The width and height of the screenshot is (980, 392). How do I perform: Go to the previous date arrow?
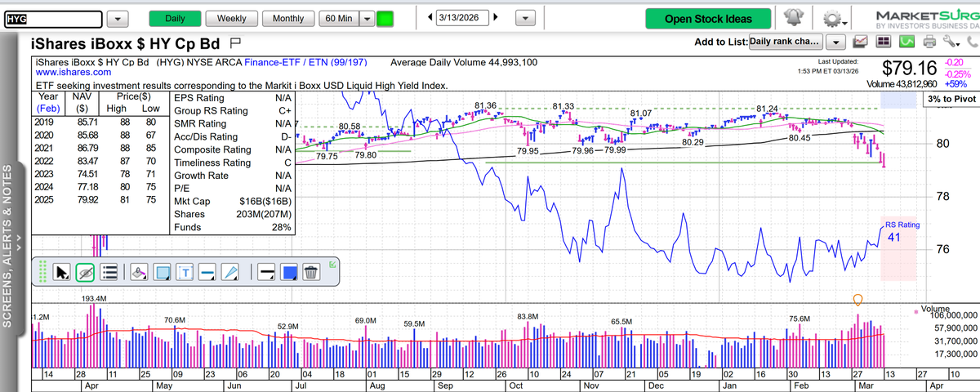(431, 17)
